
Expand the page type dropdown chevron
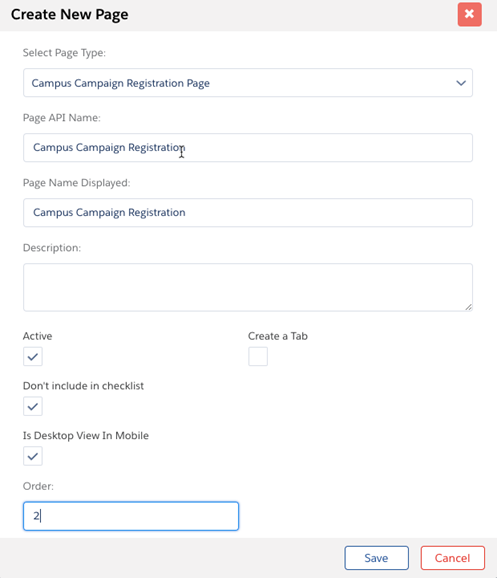coord(461,83)
